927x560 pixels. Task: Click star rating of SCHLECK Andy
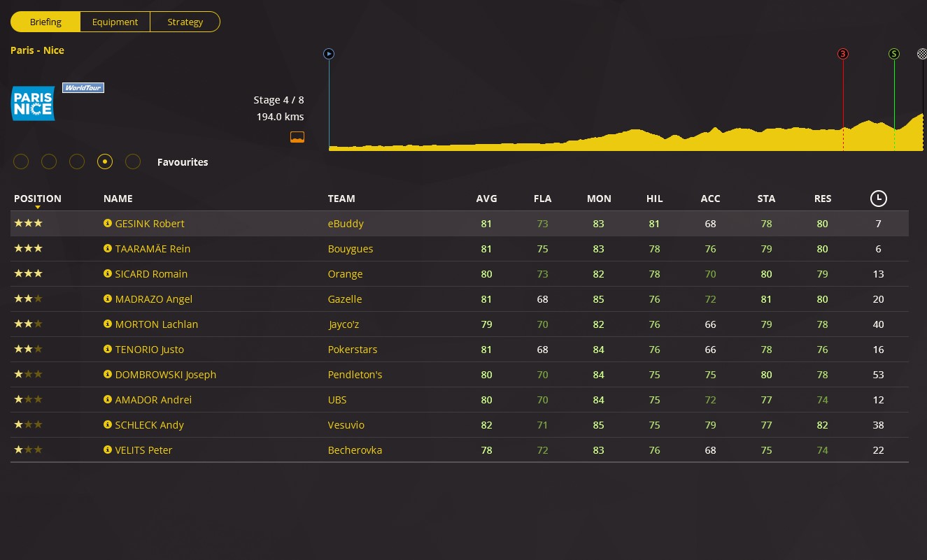[28, 424]
